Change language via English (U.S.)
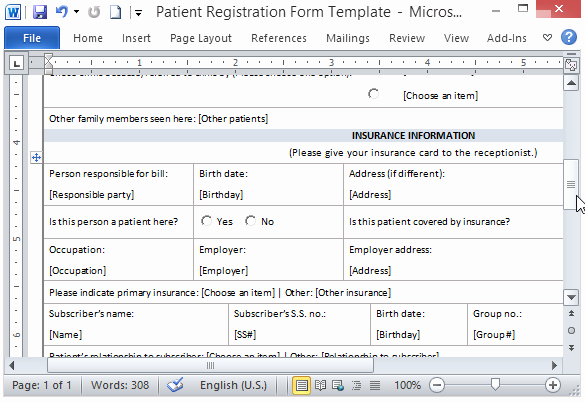This screenshot has width=585, height=402. coord(234,385)
